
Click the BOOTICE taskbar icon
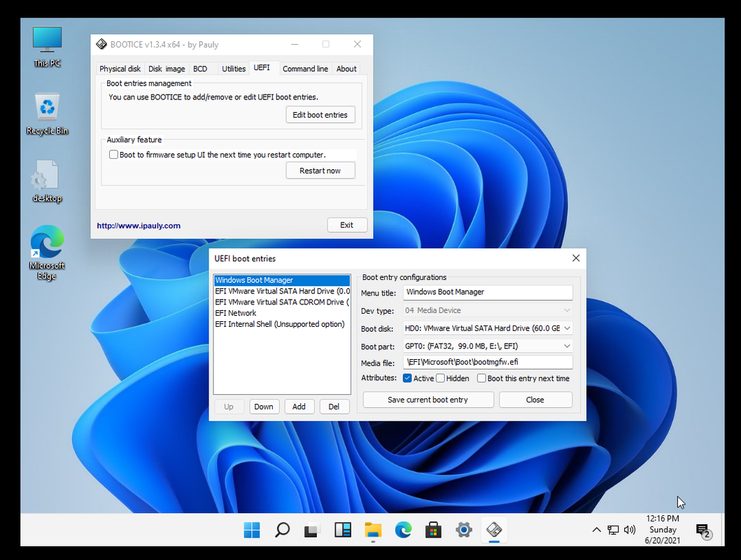pos(494,530)
